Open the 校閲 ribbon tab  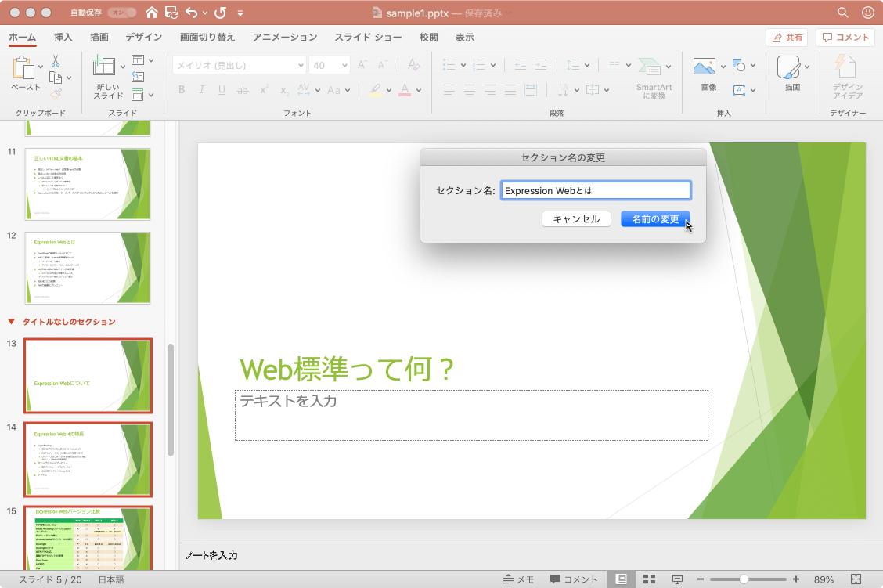tap(428, 37)
